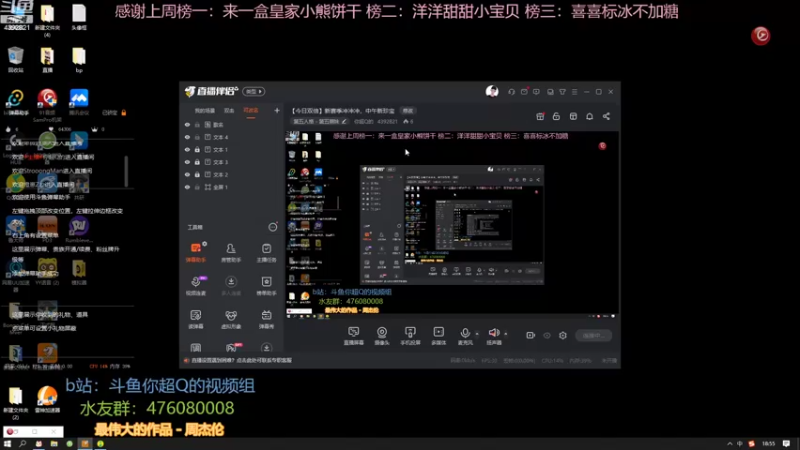Click the red floating button on desktop
Screen dimensions: 800x450
pyautogui.click(x=760, y=35)
